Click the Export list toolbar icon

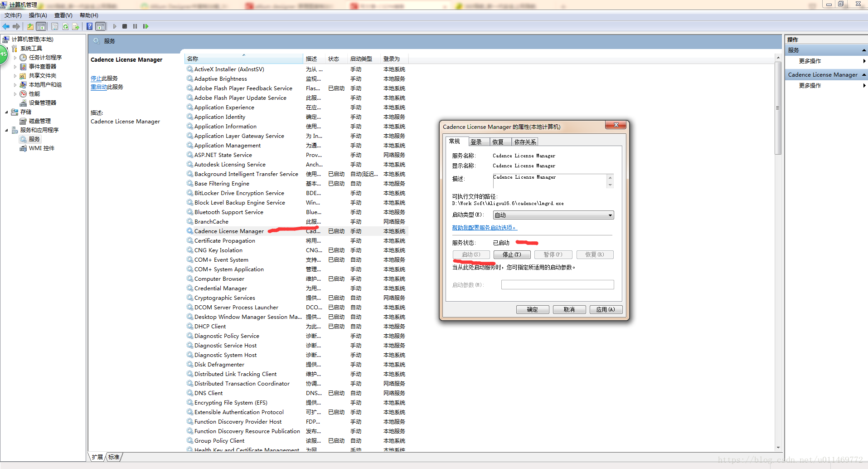coord(76,26)
